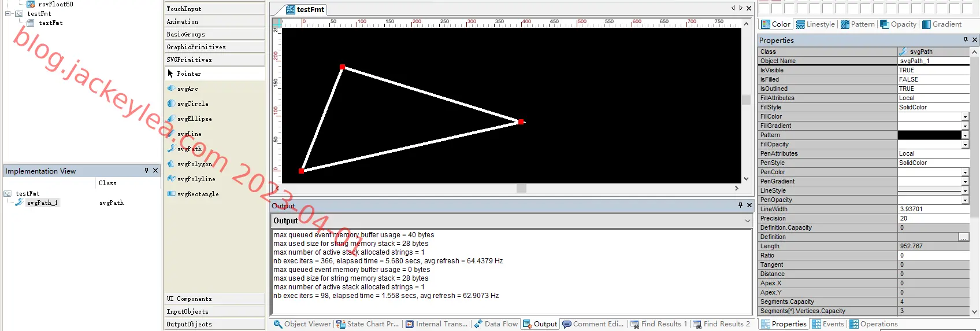980x331 pixels.
Task: Open the Comment Editor tab
Action: click(x=593, y=324)
